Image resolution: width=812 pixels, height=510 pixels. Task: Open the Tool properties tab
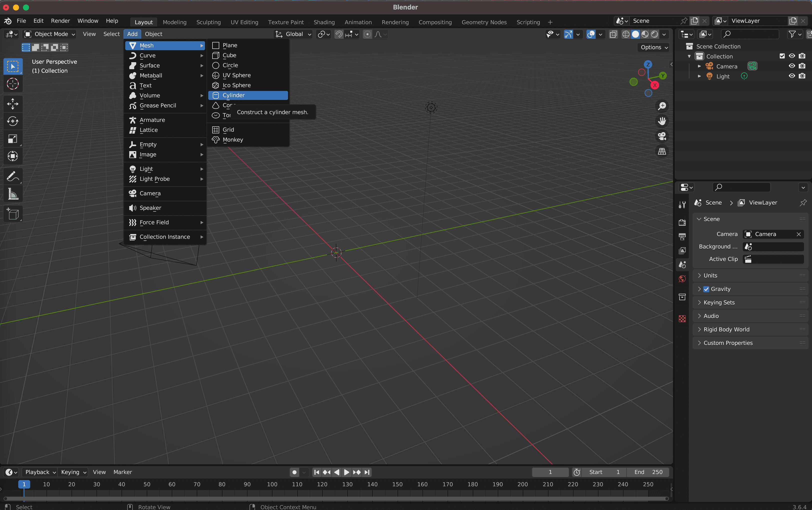[682, 205]
